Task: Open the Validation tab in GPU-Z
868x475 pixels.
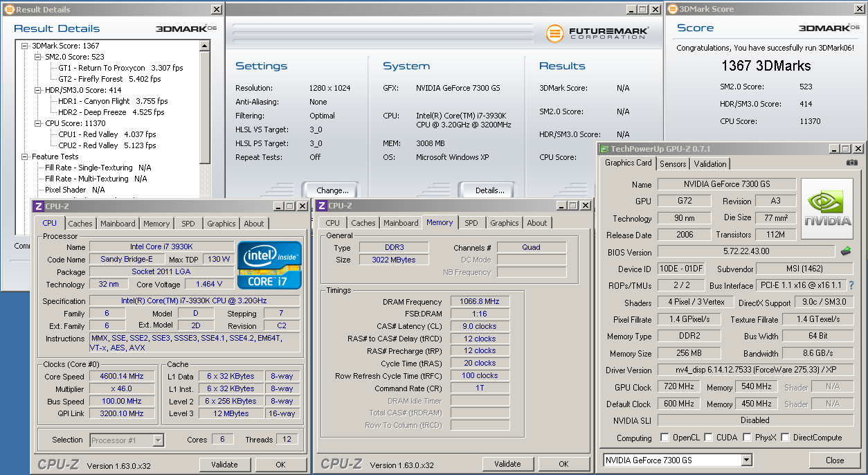Action: [x=710, y=164]
